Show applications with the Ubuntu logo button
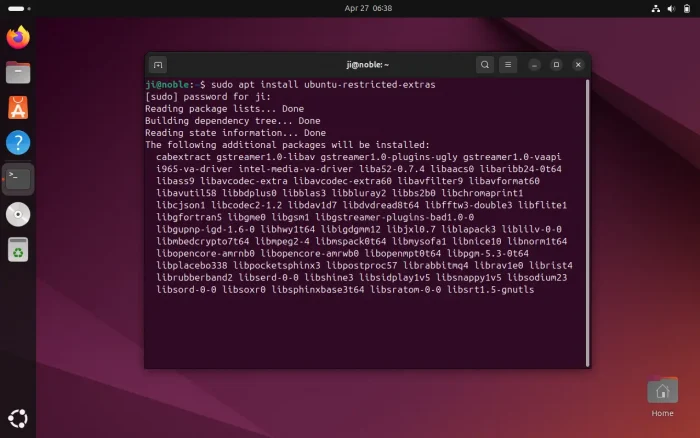Viewport: 700px width, 438px height. click(18, 418)
